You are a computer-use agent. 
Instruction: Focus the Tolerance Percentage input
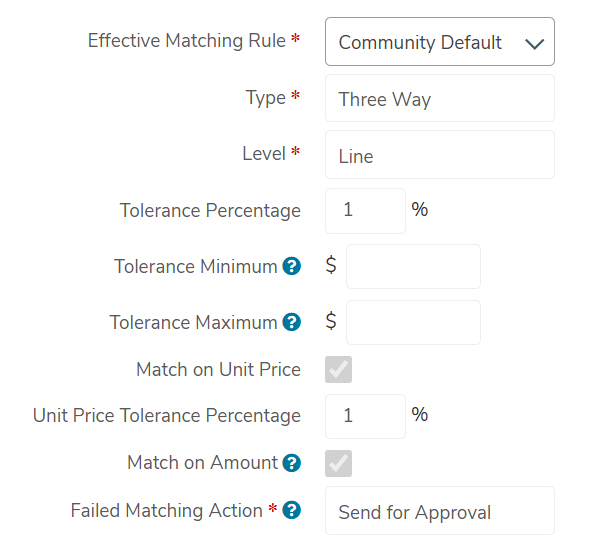coord(365,211)
